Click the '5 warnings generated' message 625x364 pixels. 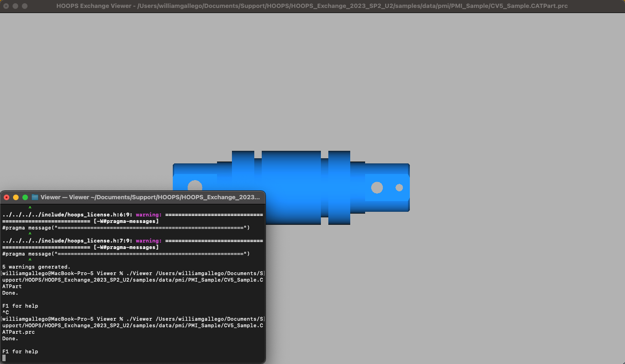pos(35,267)
